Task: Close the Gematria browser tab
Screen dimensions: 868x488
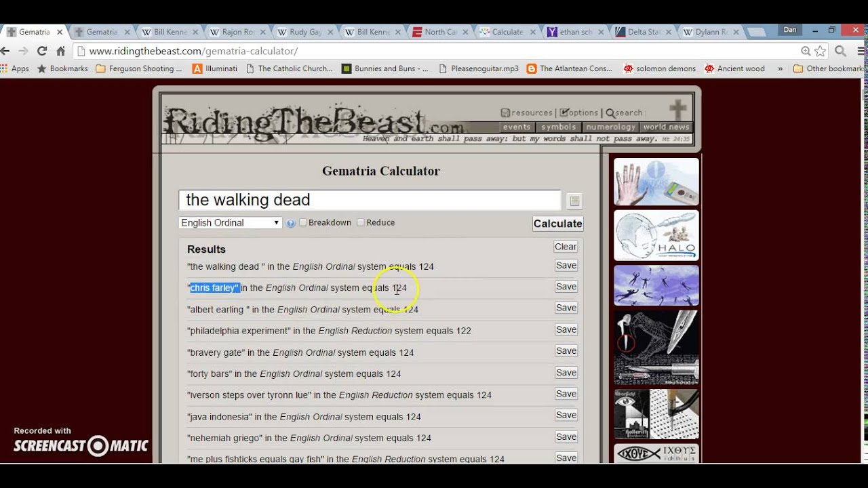Action: coord(60,32)
